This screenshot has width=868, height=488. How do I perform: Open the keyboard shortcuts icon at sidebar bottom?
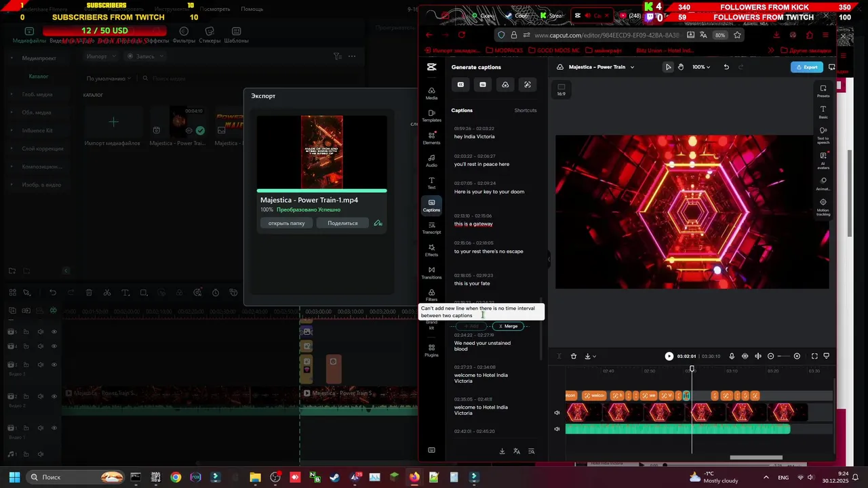pos(431,450)
